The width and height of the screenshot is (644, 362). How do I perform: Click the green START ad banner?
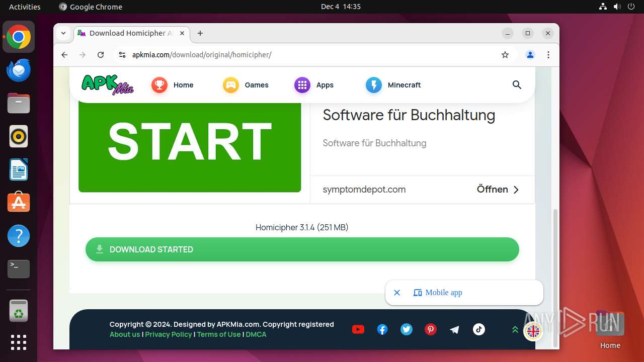(x=190, y=147)
